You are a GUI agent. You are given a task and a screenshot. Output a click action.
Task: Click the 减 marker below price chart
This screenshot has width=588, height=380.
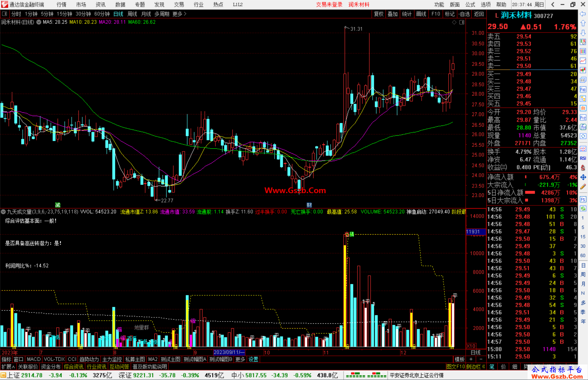point(58,205)
